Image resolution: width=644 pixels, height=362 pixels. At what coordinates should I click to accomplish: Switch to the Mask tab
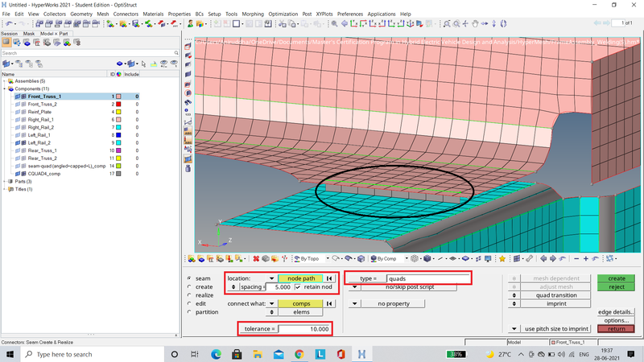pyautogui.click(x=28, y=34)
